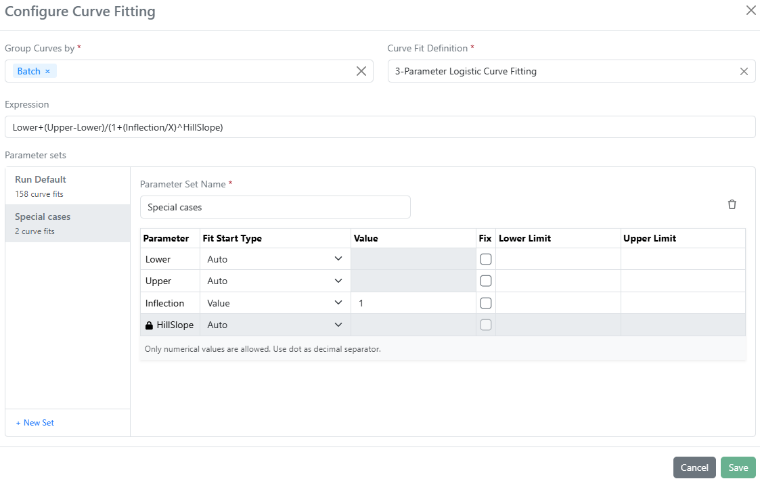Click the Lower Limit cell for Inflection

click(558, 303)
